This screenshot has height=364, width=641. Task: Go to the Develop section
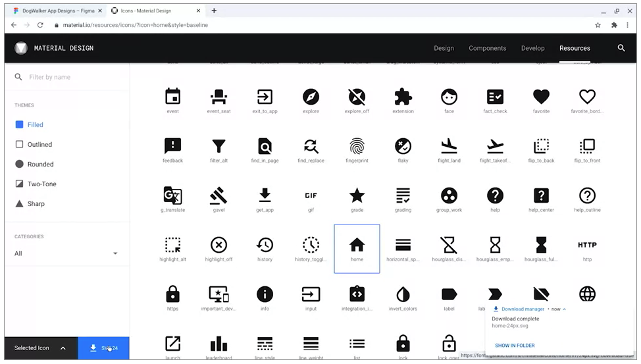[532, 48]
